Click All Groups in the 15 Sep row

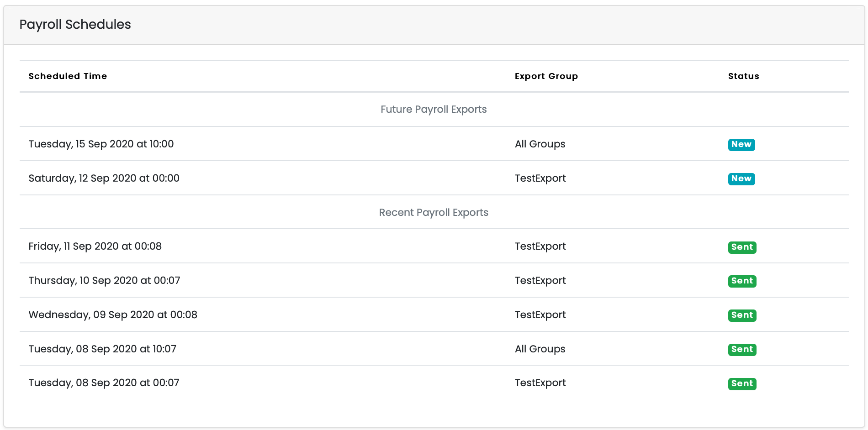(540, 144)
